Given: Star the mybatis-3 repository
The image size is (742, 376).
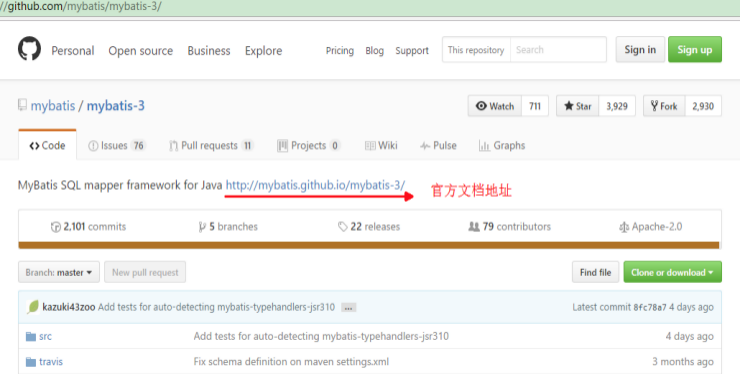Looking at the screenshot, I should (578, 106).
